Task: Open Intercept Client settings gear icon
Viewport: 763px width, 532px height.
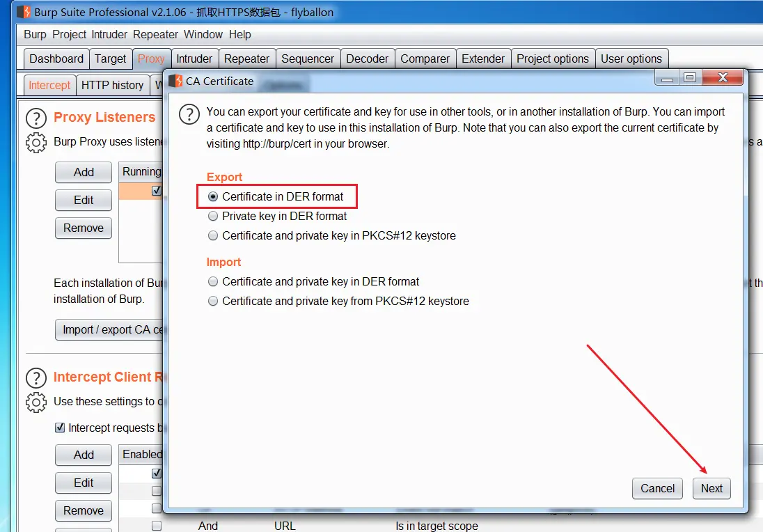Action: (36, 402)
